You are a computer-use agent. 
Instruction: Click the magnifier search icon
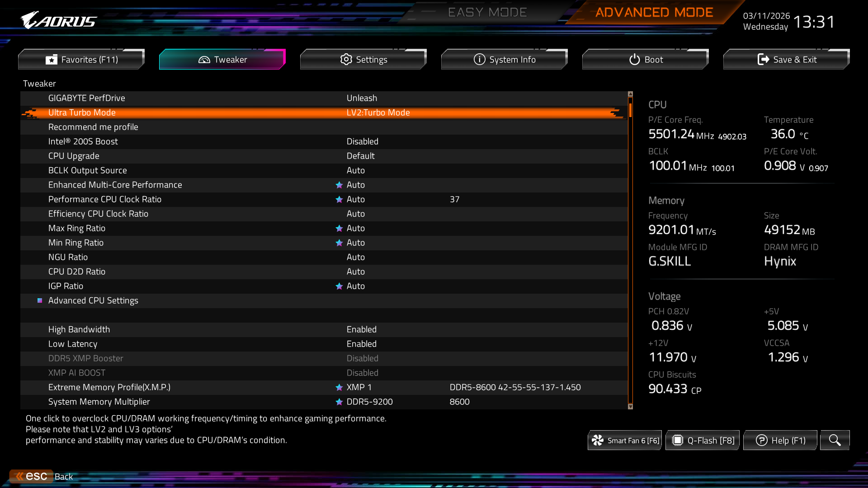point(835,440)
